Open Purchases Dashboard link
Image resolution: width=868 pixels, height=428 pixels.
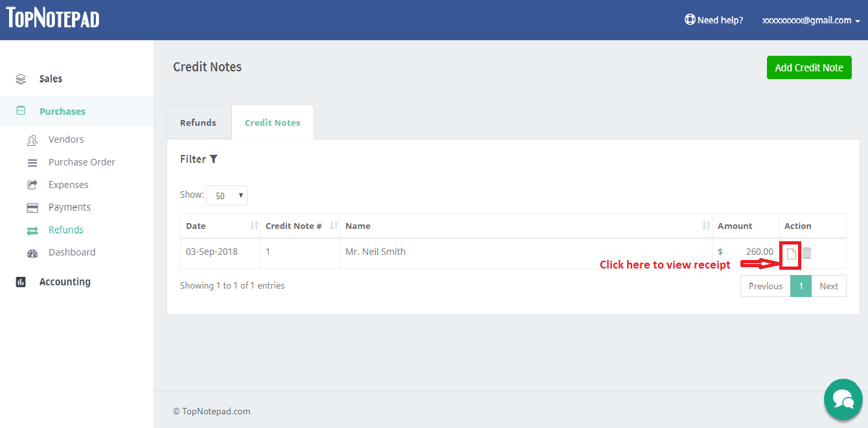point(72,252)
